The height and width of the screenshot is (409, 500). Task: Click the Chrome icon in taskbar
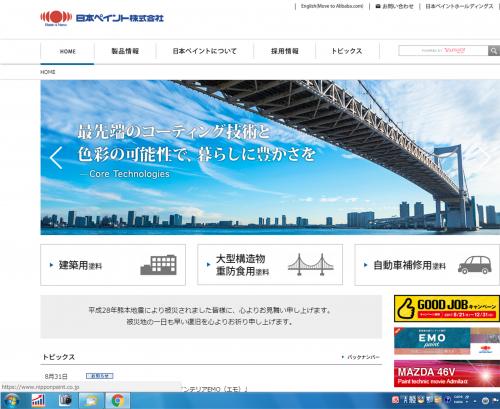118,400
